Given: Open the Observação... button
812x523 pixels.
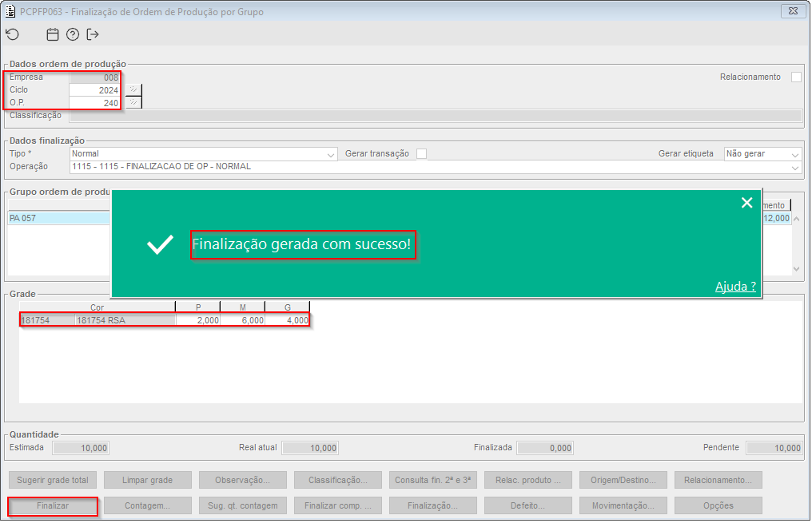Looking at the screenshot, I should [x=243, y=480].
